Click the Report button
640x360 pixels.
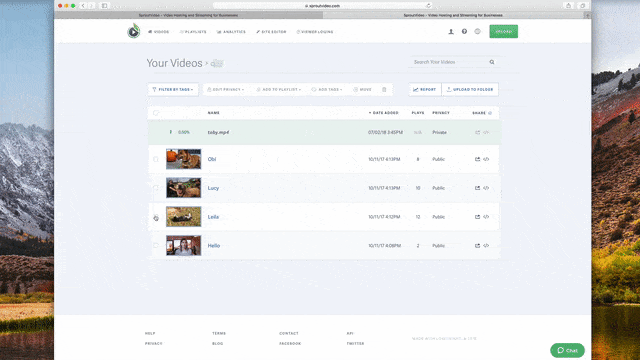(x=425, y=89)
